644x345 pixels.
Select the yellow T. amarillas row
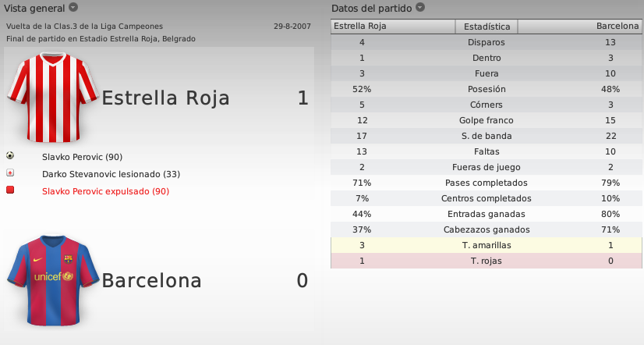tap(487, 245)
